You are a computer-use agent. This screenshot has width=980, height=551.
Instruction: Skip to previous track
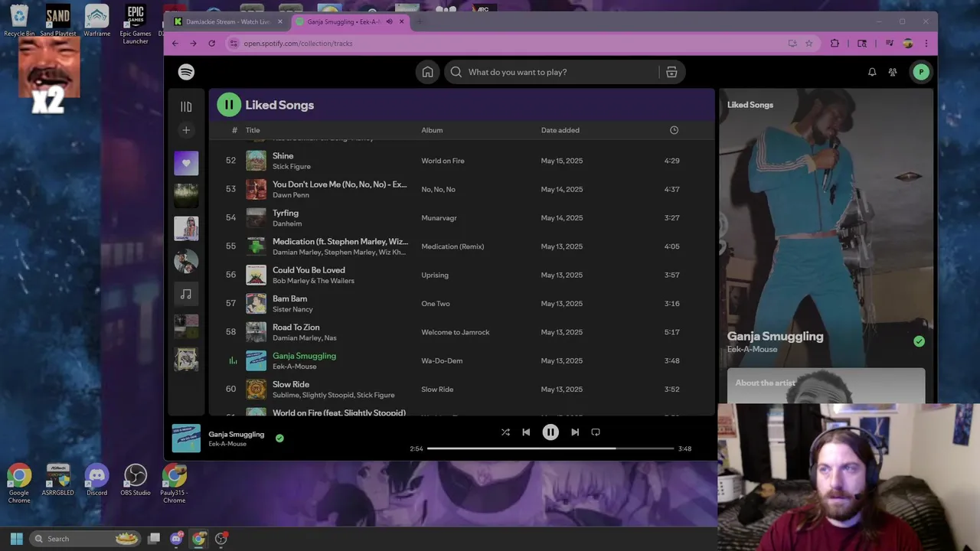(526, 432)
